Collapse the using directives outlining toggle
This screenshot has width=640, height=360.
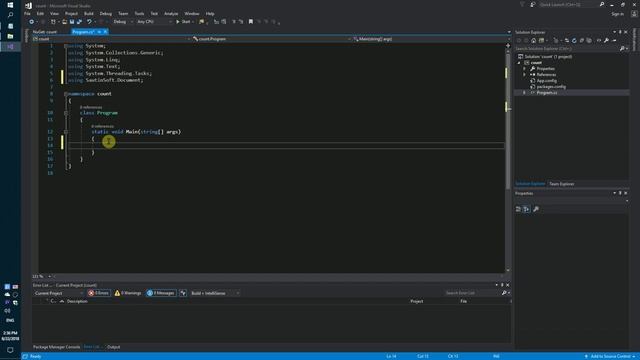[x=66, y=46]
